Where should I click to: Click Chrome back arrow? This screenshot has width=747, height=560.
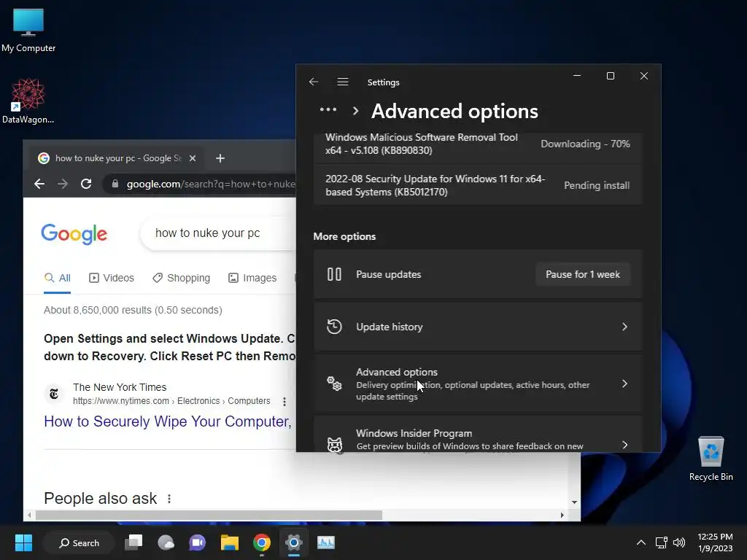point(39,184)
